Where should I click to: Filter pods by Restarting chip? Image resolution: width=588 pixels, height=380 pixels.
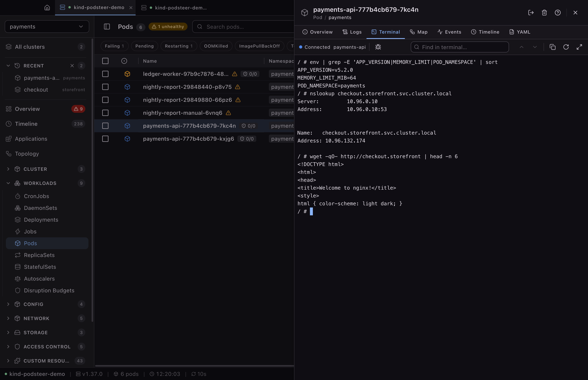click(x=179, y=46)
